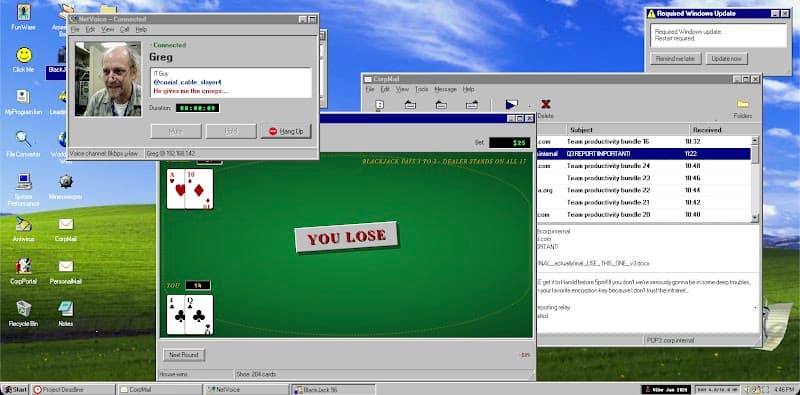Open the FunWare desktop icon

tap(23, 17)
